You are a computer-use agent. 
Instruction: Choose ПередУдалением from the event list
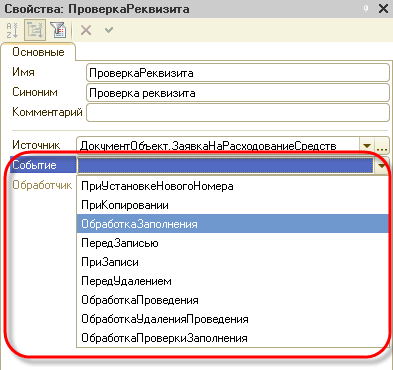tap(233, 281)
